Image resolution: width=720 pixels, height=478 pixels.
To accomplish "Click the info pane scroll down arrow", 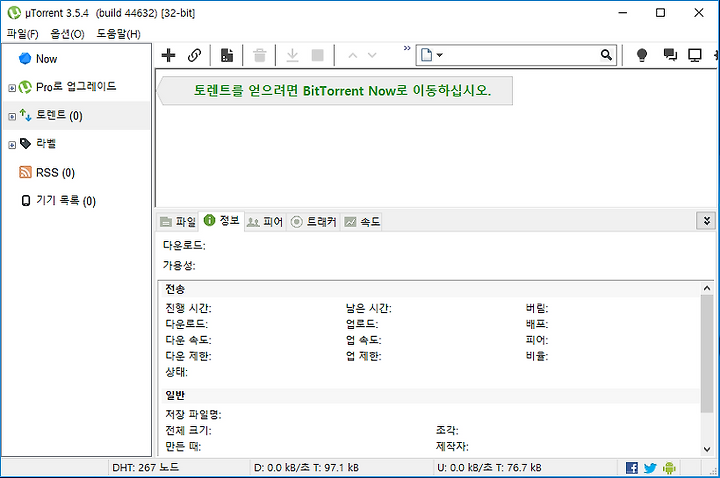I will tap(707, 449).
